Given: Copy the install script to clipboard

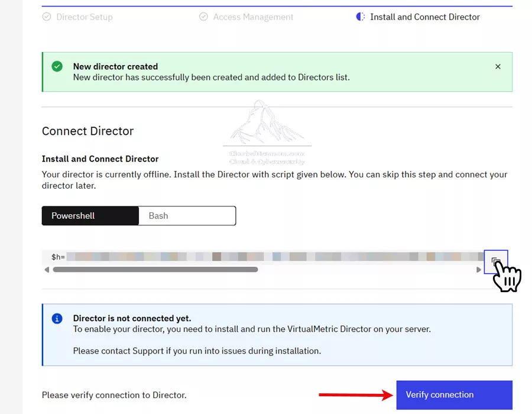Looking at the screenshot, I should (x=496, y=261).
